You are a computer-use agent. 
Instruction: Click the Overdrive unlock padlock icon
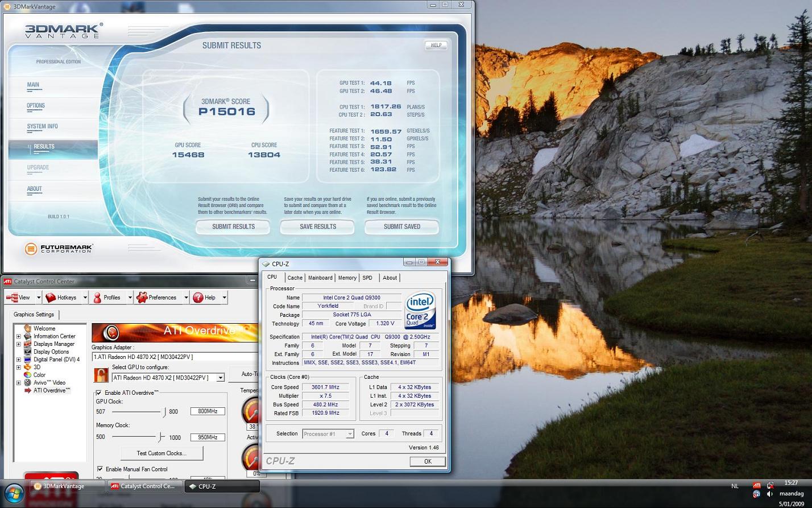101,375
